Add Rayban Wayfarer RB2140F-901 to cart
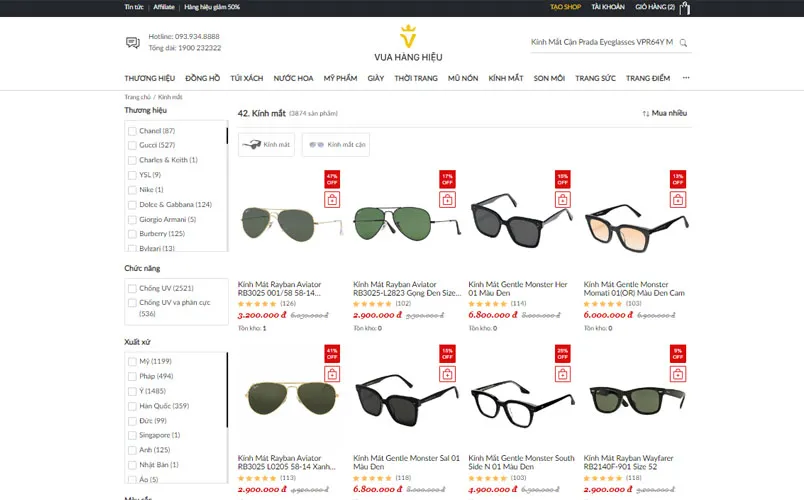This screenshot has width=804, height=500. (678, 374)
